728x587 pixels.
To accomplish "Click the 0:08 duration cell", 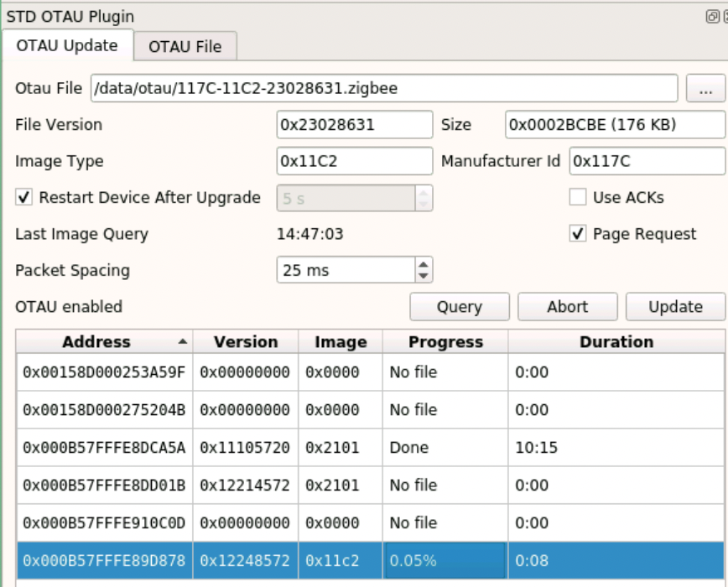I will [x=616, y=560].
